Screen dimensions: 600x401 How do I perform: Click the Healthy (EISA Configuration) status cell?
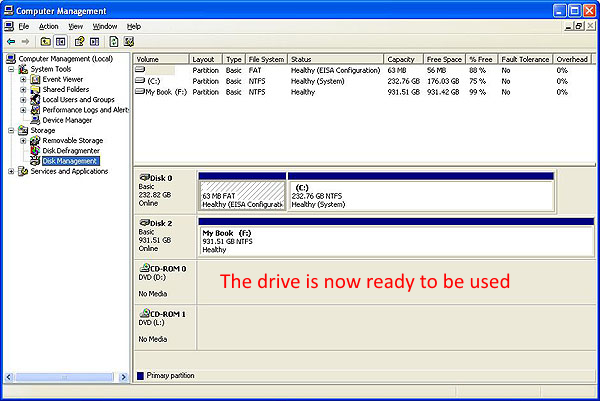pos(336,70)
